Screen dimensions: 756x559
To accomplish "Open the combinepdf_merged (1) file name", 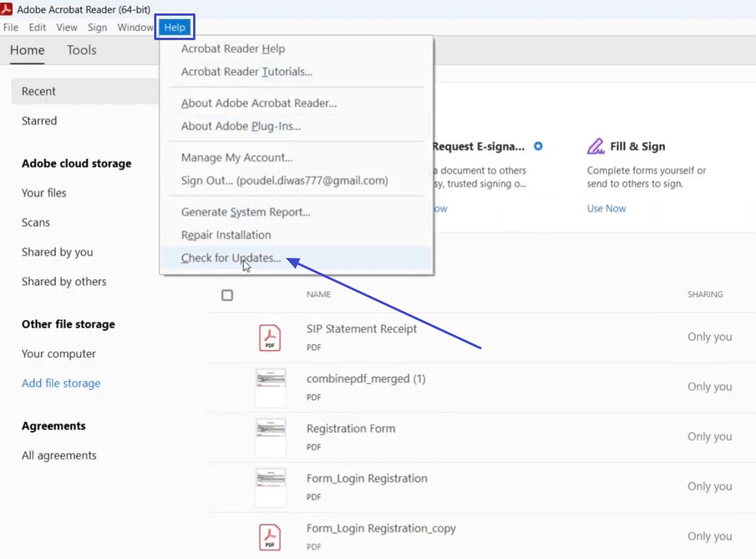I will coord(366,379).
